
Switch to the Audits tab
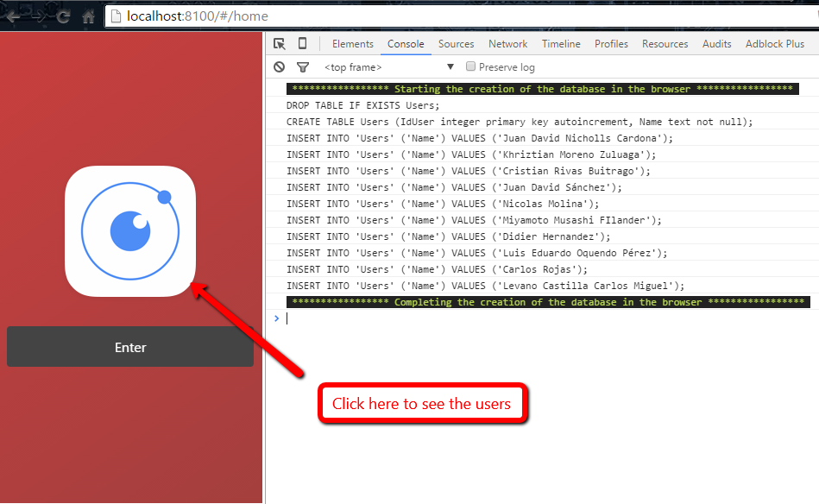(x=716, y=44)
